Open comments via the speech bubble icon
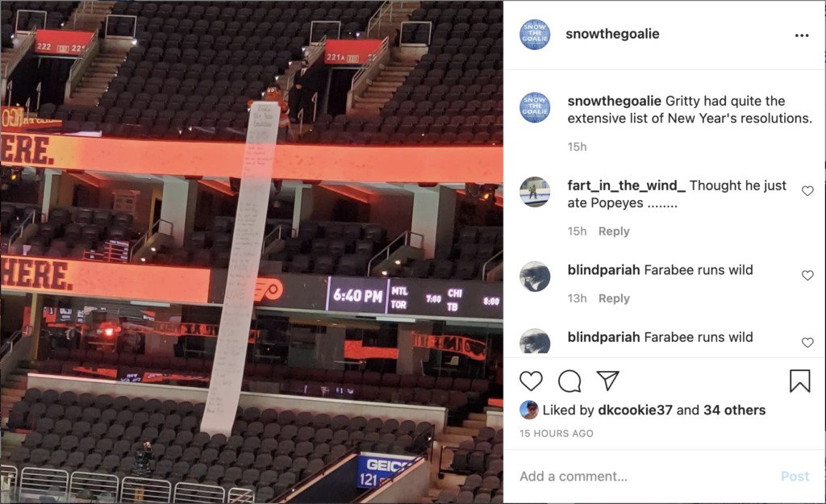This screenshot has height=504, width=826. pos(569,381)
